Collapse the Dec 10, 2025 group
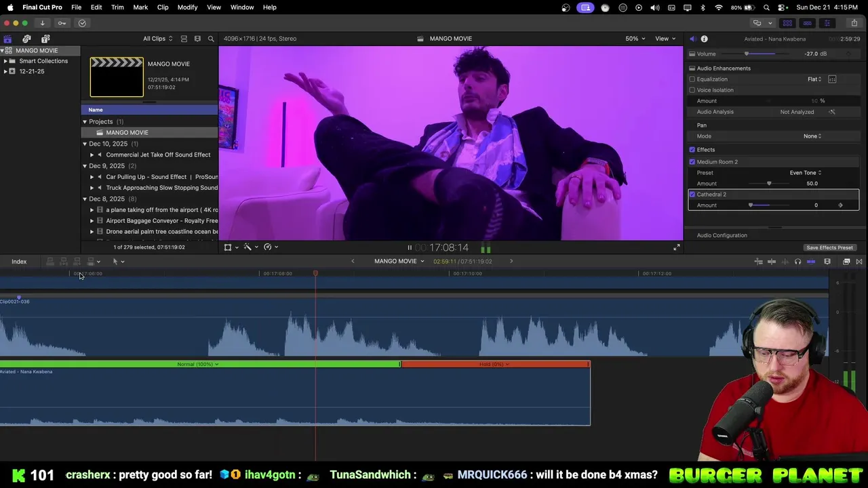This screenshot has height=488, width=868. pos(85,144)
